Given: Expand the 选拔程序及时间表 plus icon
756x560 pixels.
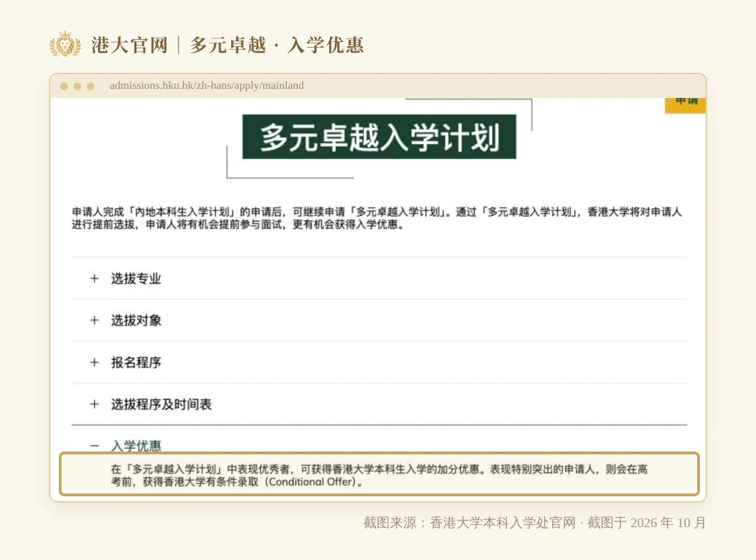Looking at the screenshot, I should [94, 404].
